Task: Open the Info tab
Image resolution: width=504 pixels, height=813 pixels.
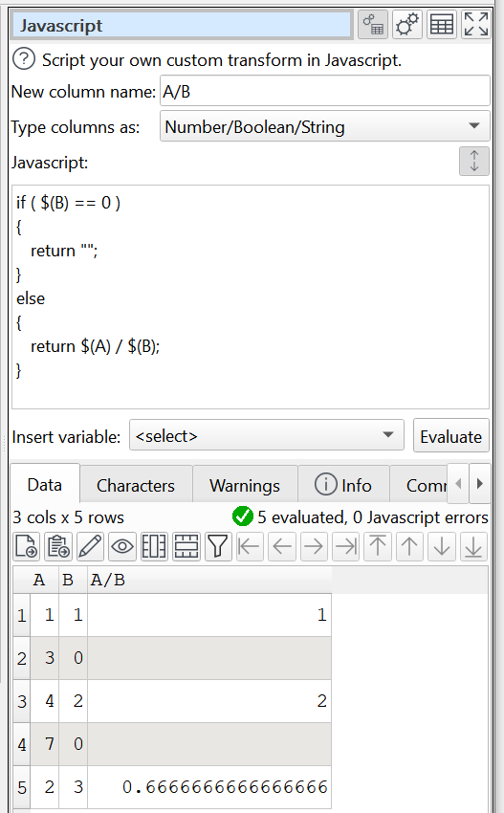Action: [343, 485]
